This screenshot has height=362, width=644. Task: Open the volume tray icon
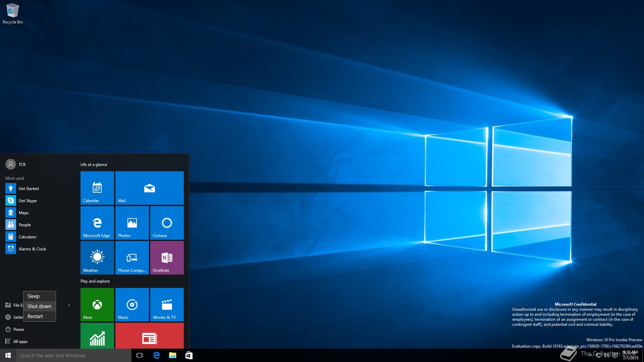tap(606, 355)
